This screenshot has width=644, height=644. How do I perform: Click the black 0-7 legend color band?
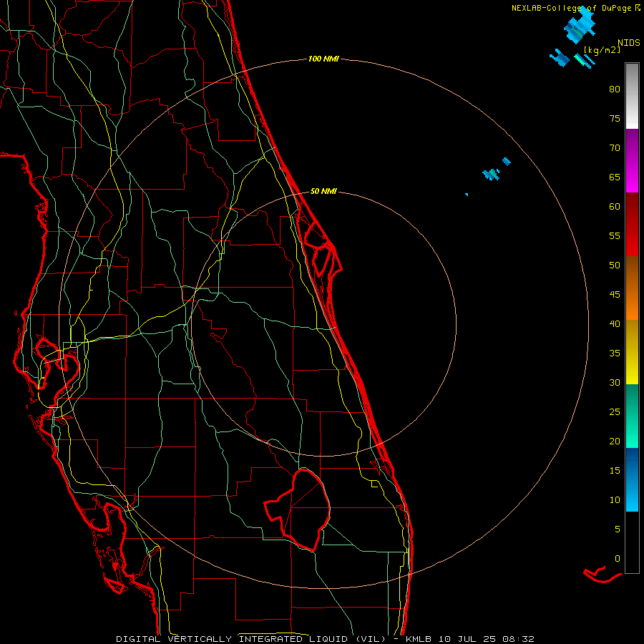(632, 542)
